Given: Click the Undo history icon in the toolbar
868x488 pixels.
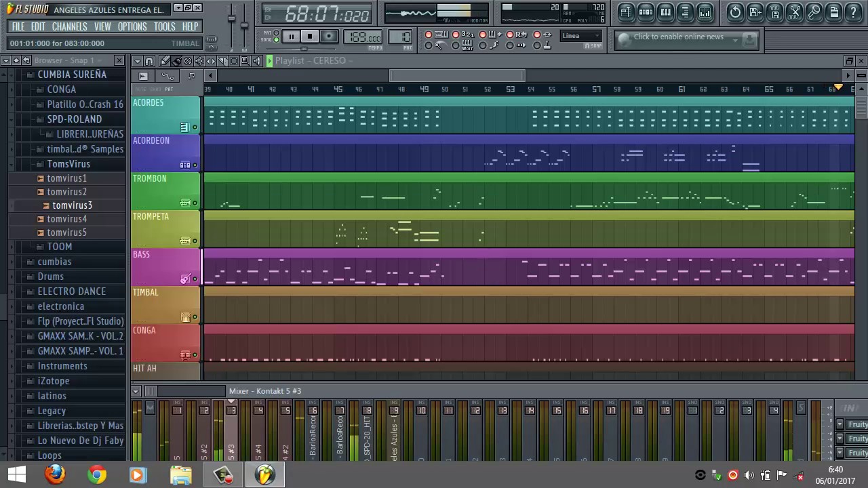Looking at the screenshot, I should coord(735,12).
